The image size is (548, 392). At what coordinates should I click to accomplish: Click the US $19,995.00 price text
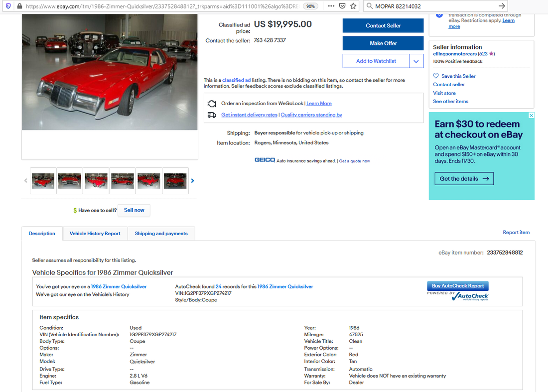coord(283,24)
